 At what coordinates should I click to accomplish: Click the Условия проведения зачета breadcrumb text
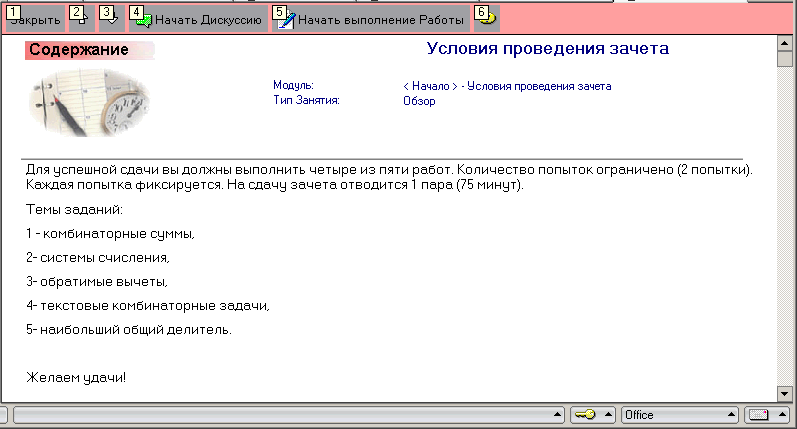point(539,86)
